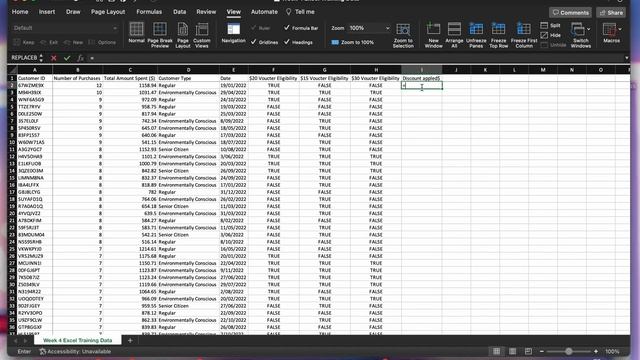Screen dimensions: 640x360
Task: Click Arrange All windows
Action: 454,35
